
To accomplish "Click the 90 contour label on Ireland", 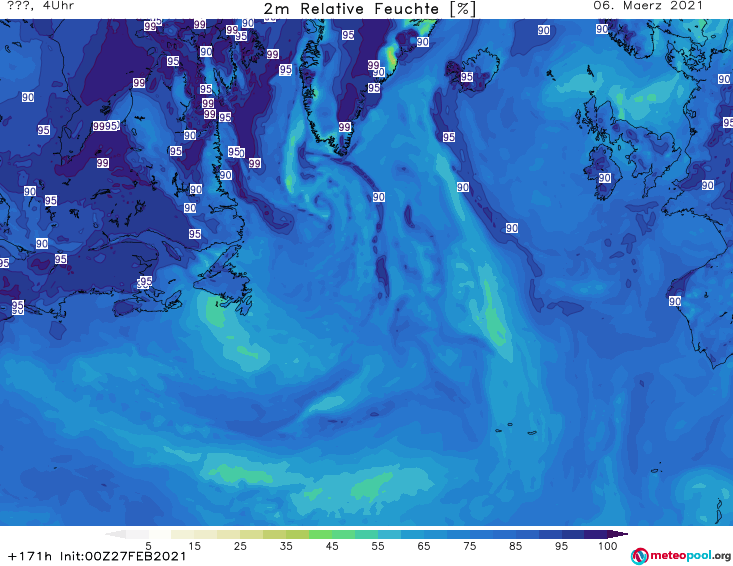I will click(604, 178).
